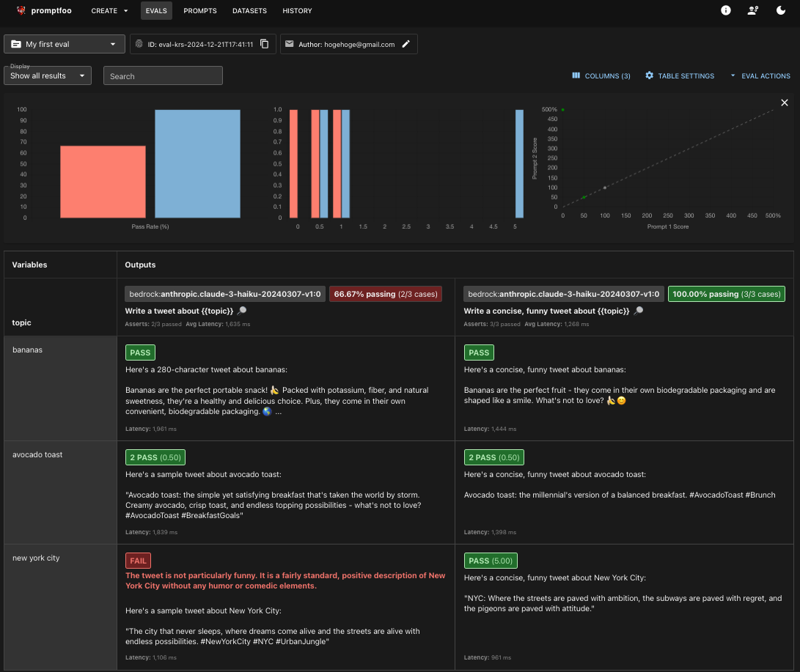Toggle dark mode moon icon
800x672 pixels.
(781, 10)
